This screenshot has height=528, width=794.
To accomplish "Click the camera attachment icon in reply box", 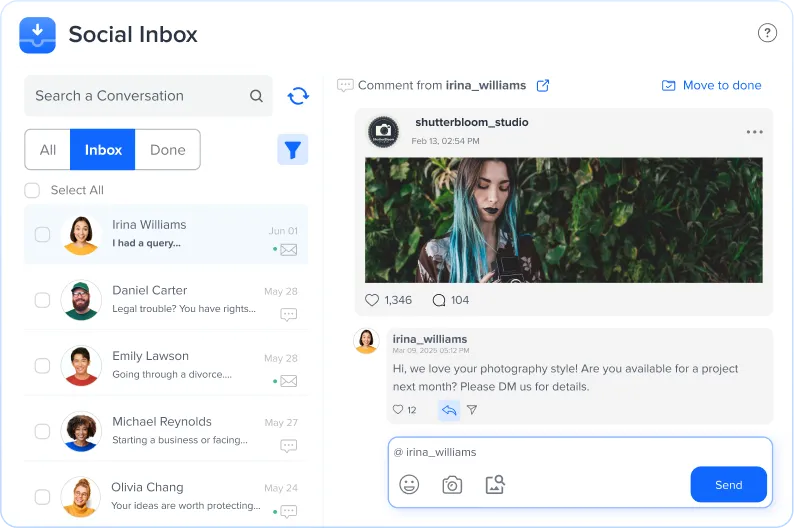I will pos(452,485).
